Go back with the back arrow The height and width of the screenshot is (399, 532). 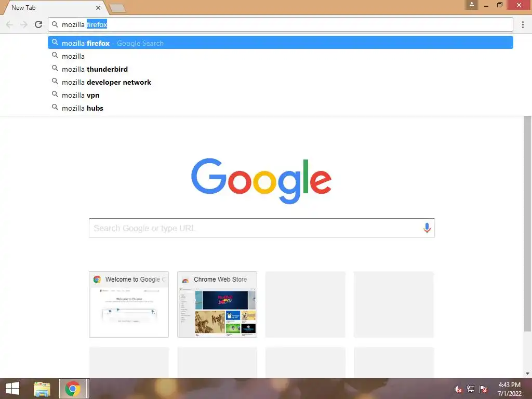coord(9,24)
